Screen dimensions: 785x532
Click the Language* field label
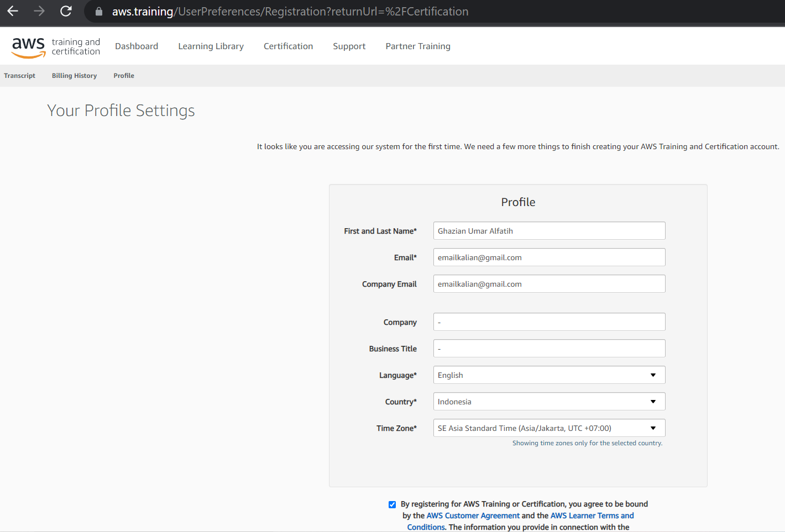[x=398, y=375]
